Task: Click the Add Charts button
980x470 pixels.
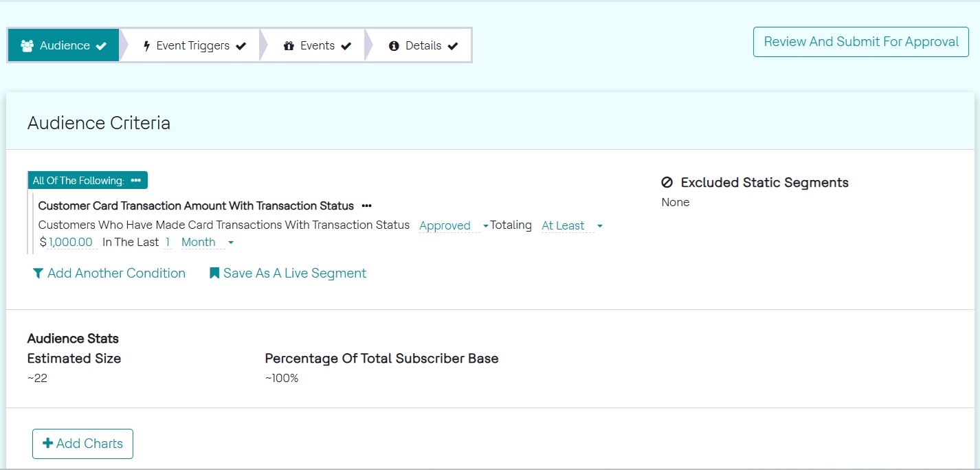Action: (82, 443)
